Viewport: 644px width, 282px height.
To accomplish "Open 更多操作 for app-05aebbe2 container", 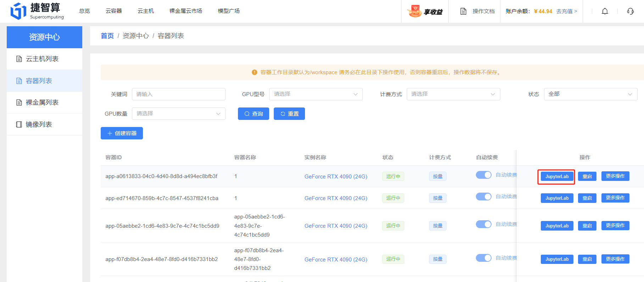I will [x=615, y=226].
